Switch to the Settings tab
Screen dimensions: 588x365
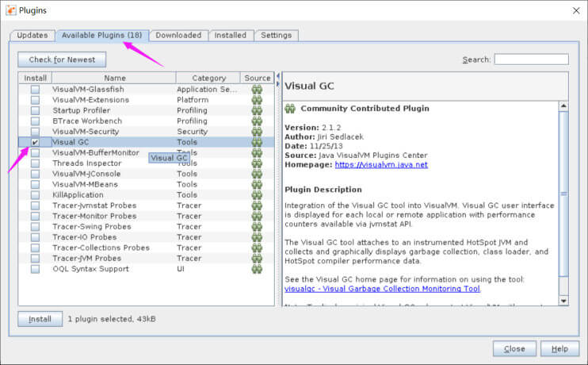click(277, 35)
